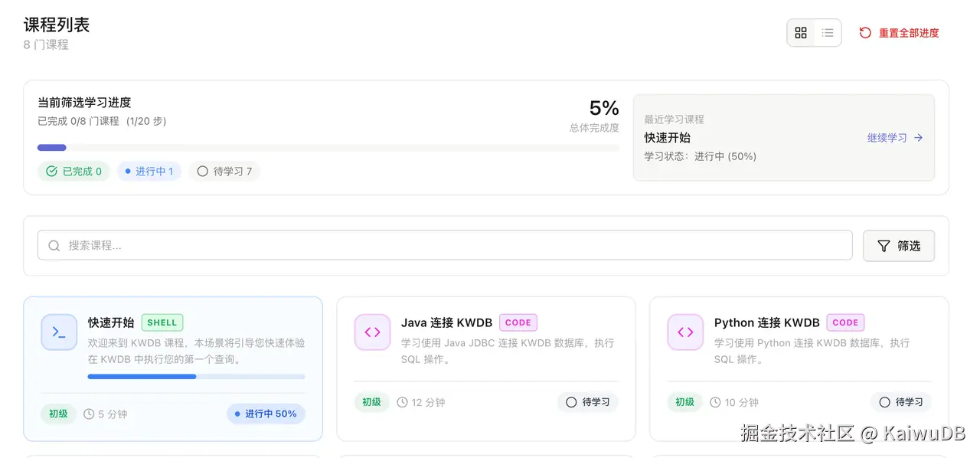The height and width of the screenshot is (458, 980).
Task: Click the clock icon on Python course
Action: [x=715, y=402]
